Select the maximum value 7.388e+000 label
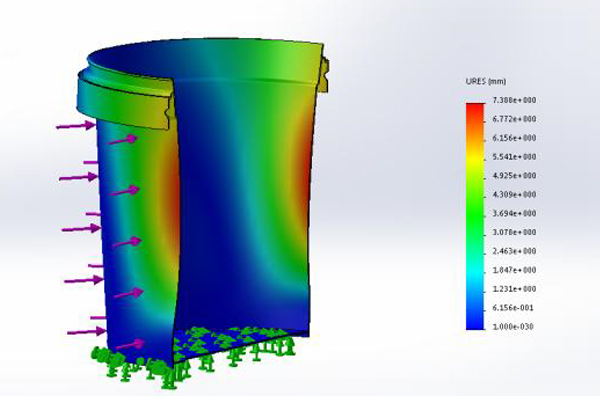The height and width of the screenshot is (400, 600). (515, 101)
